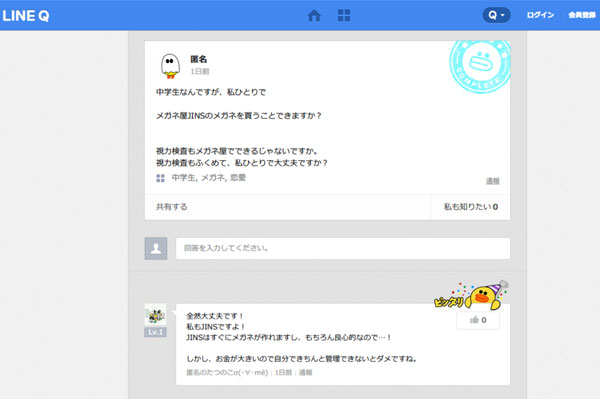Click the answer text 全然大丈夫です！

pos(215,316)
